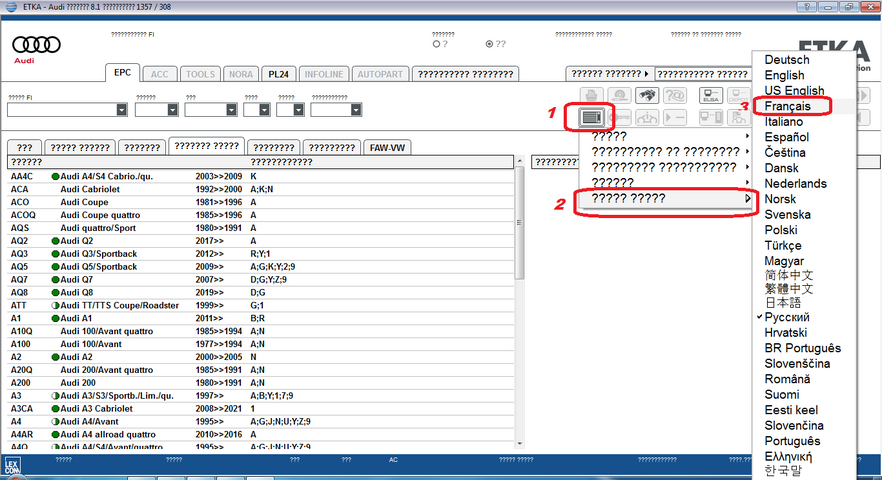Expand the language submenu arrow in the settings menu
The width and height of the screenshot is (882, 480).
pos(748,198)
